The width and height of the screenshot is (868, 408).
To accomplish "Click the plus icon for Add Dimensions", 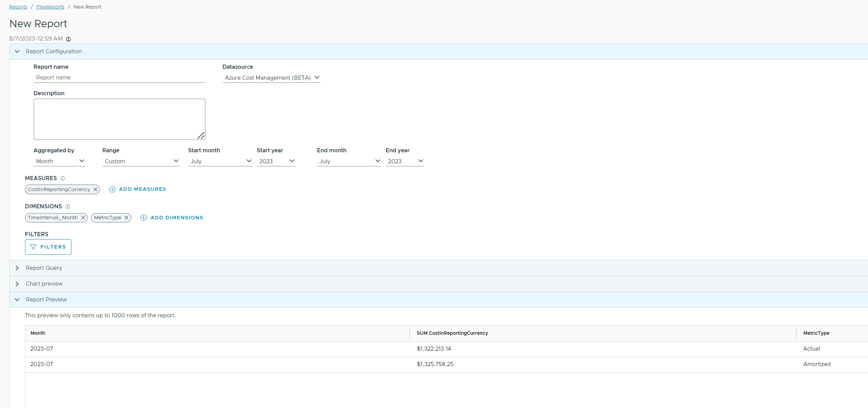I will [x=144, y=218].
